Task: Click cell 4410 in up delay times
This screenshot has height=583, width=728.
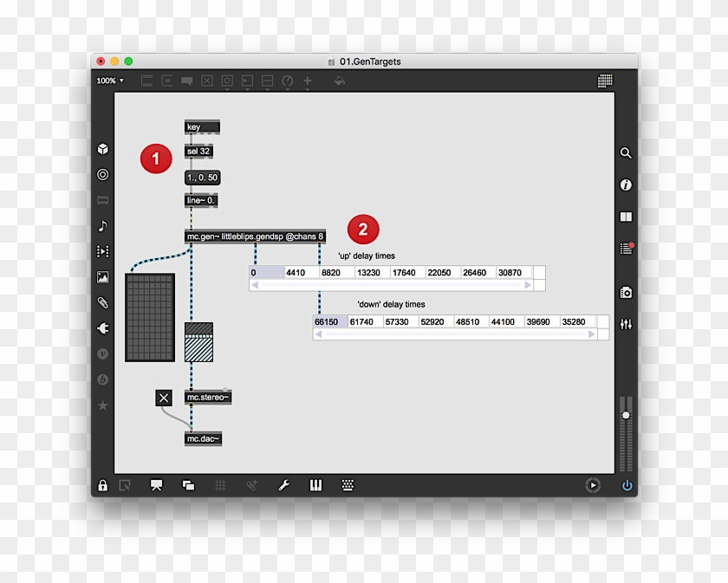Action: [x=302, y=273]
